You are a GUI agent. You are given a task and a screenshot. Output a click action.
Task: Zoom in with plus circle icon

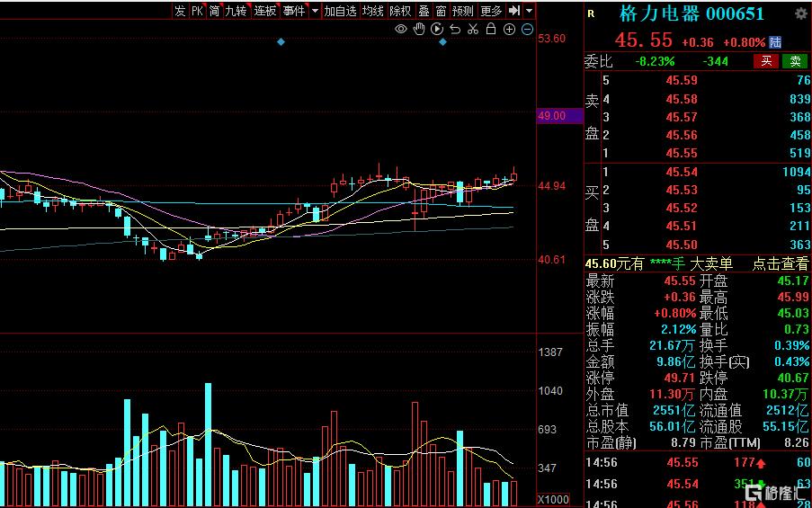coord(510,30)
